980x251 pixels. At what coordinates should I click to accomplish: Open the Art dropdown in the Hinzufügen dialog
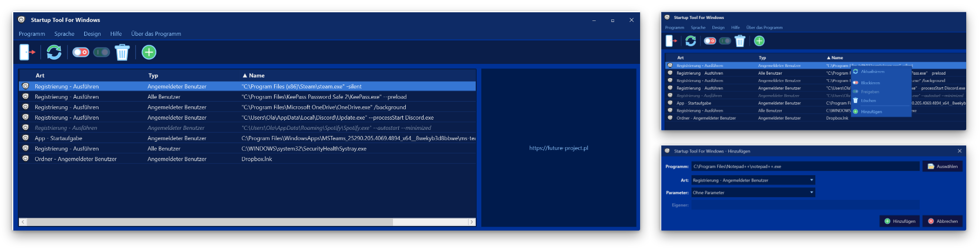point(753,180)
